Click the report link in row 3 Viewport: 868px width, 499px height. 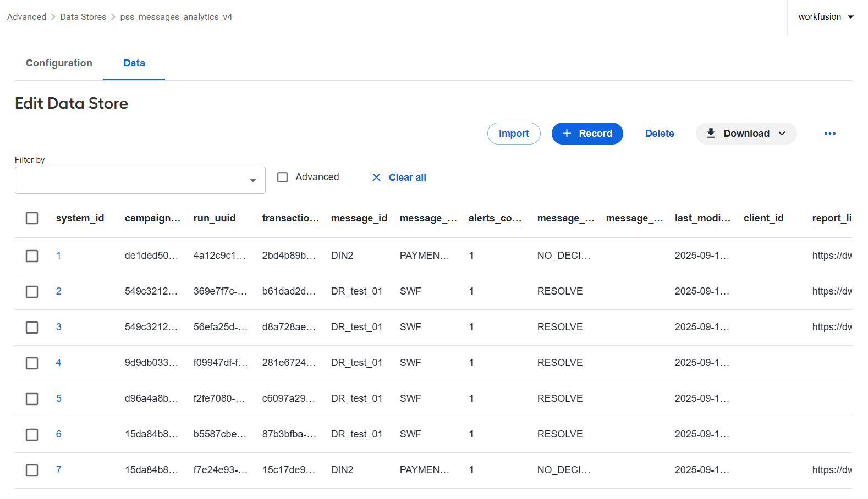[x=832, y=327]
